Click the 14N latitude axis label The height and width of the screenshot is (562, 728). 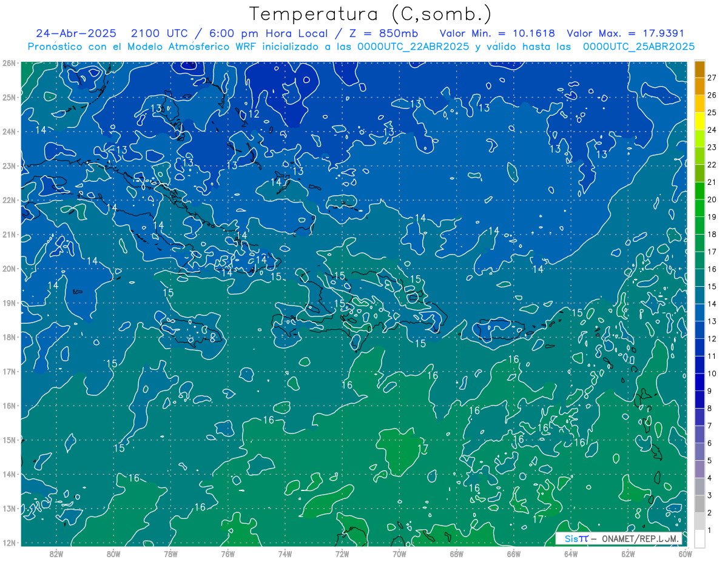click(x=8, y=474)
